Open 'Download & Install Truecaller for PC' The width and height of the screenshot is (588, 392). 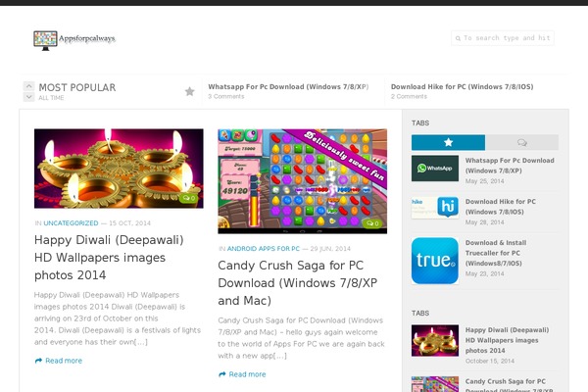point(496,253)
